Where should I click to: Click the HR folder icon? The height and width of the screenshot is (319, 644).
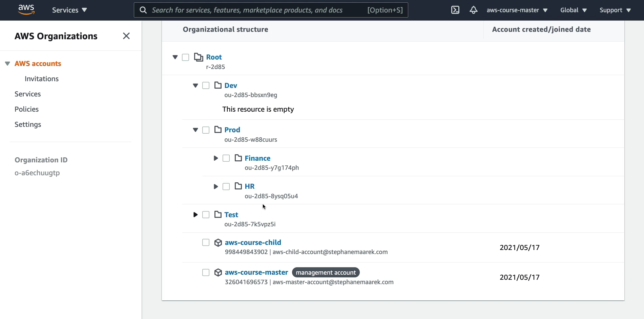(238, 186)
